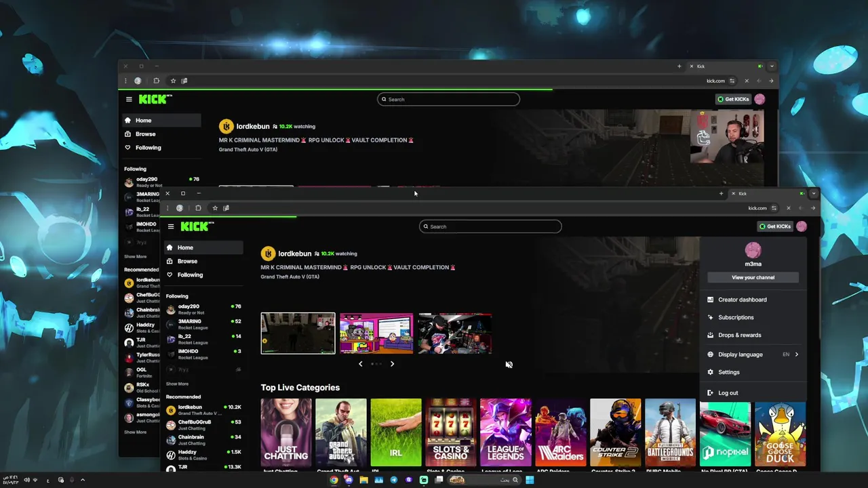Bookmark page with star in back window
Screen dimensions: 868x488
(173, 81)
